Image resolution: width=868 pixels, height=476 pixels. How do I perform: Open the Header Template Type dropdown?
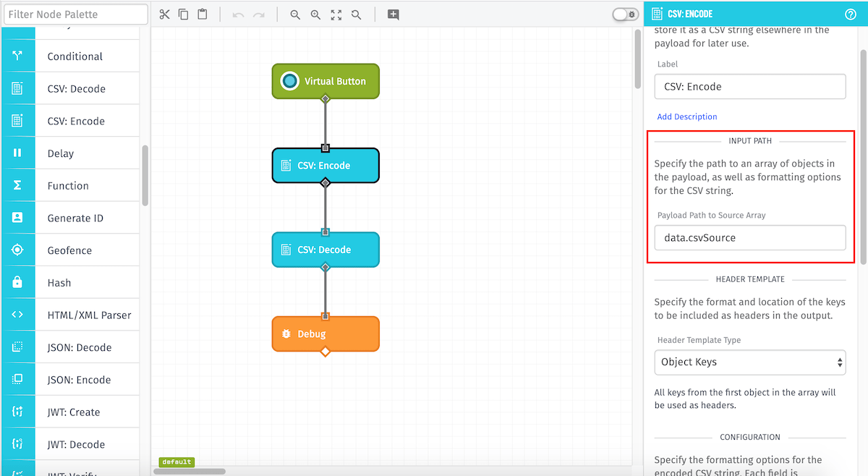[750, 362]
